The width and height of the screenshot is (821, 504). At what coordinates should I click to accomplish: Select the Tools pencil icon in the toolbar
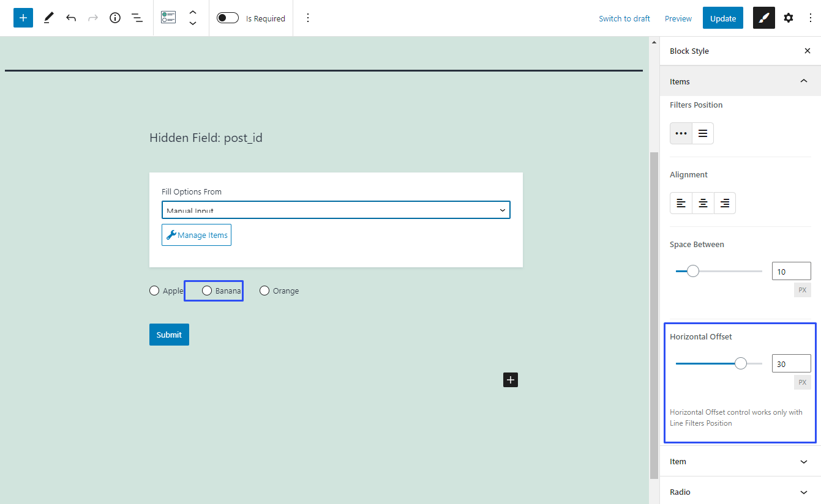pos(48,18)
